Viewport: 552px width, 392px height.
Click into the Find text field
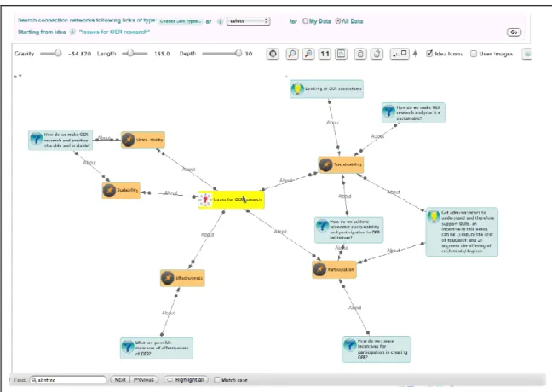(68, 380)
